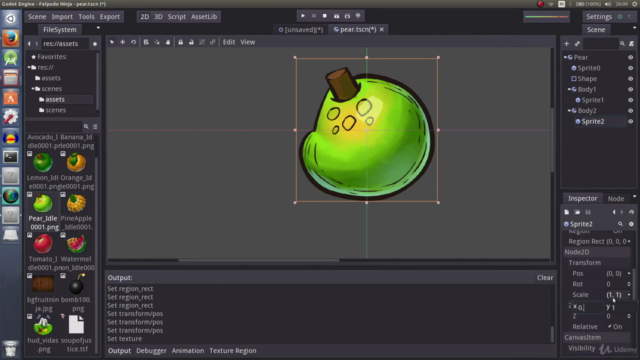Play the edited scene

[x=336, y=16]
